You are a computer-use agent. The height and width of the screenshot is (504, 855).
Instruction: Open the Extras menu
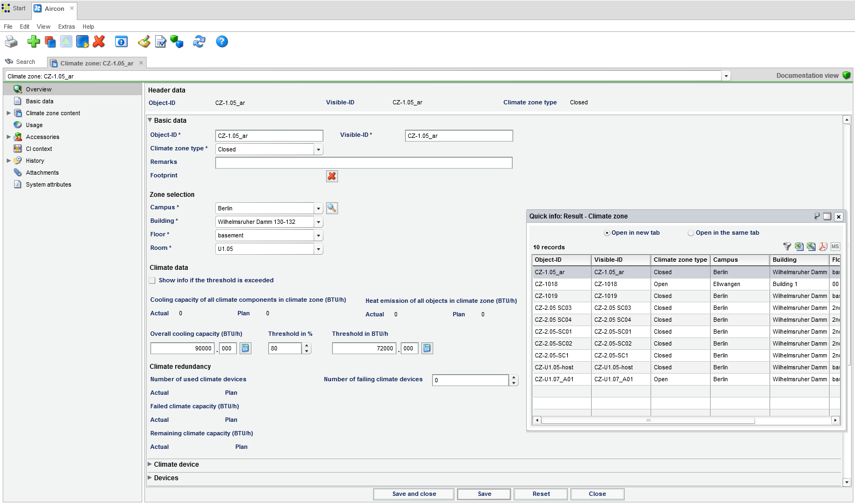pyautogui.click(x=67, y=26)
